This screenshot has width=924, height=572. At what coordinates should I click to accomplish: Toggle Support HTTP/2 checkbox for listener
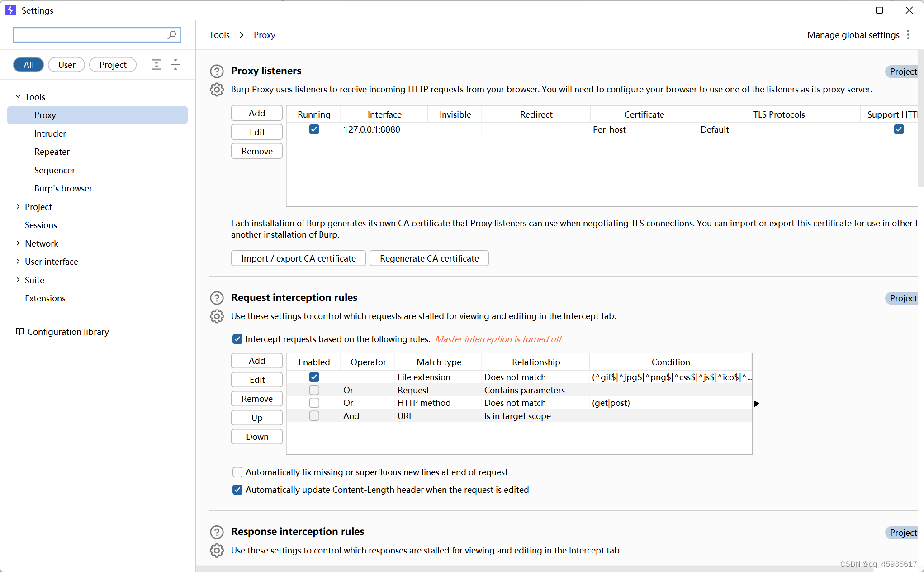tap(899, 129)
